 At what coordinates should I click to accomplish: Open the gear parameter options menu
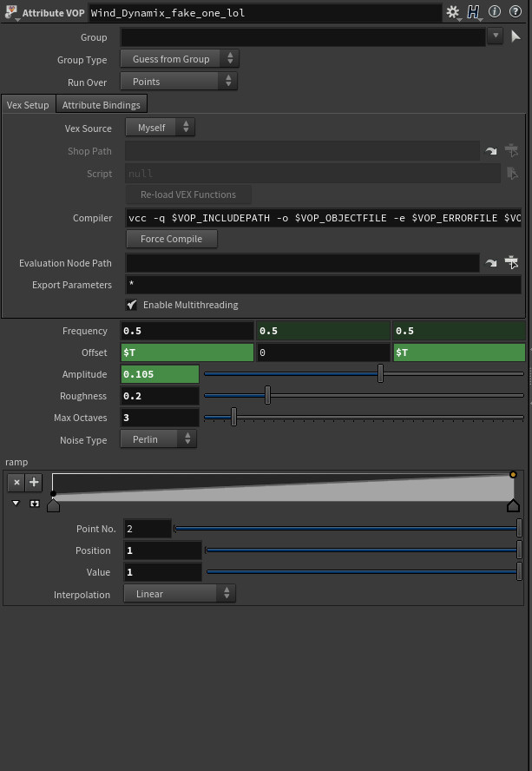453,13
